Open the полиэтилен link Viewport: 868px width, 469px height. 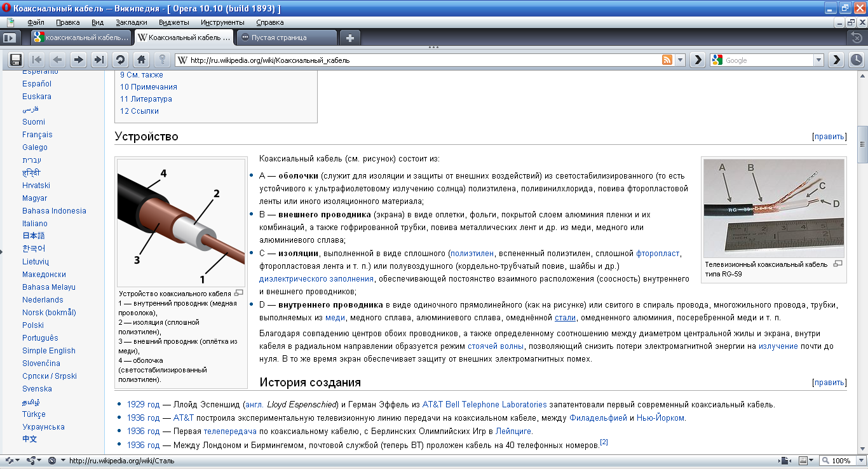472,253
